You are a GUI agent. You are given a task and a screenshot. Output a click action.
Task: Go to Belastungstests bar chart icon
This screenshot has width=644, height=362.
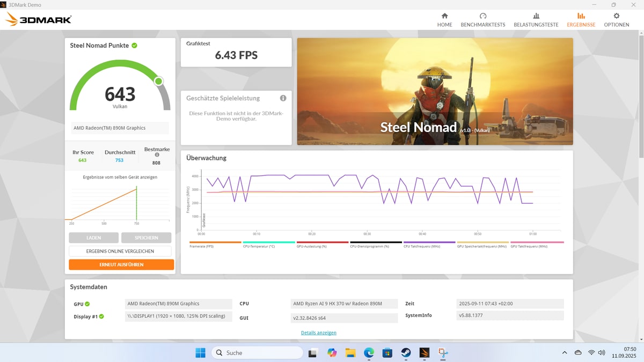(536, 16)
